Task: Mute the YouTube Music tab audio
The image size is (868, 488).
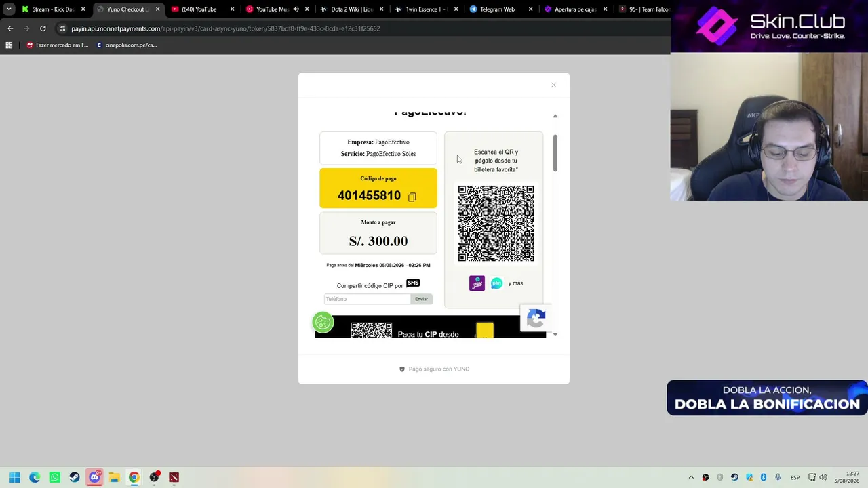Action: point(296,9)
